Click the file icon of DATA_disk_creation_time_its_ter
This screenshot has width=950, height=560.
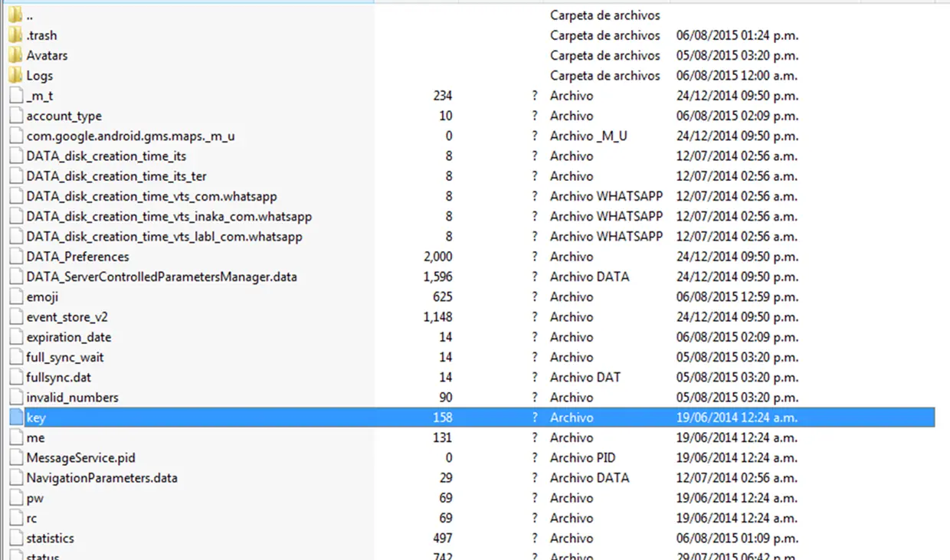16,176
